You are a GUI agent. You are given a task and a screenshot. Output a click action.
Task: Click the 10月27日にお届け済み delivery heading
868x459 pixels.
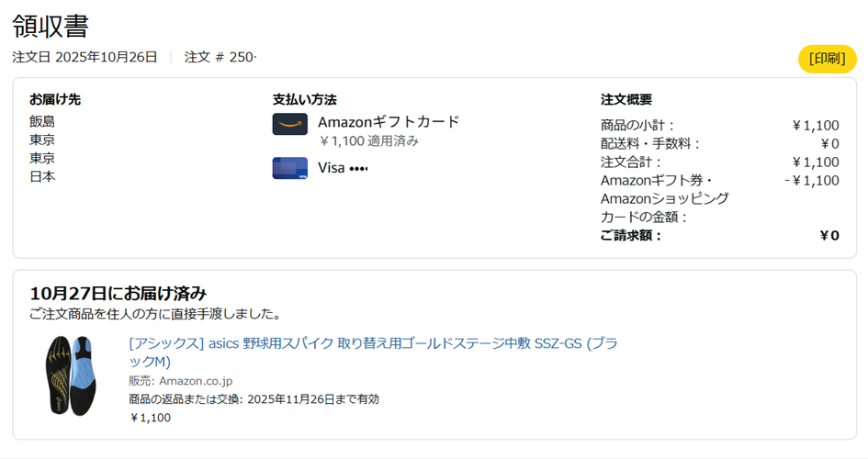pyautogui.click(x=118, y=293)
